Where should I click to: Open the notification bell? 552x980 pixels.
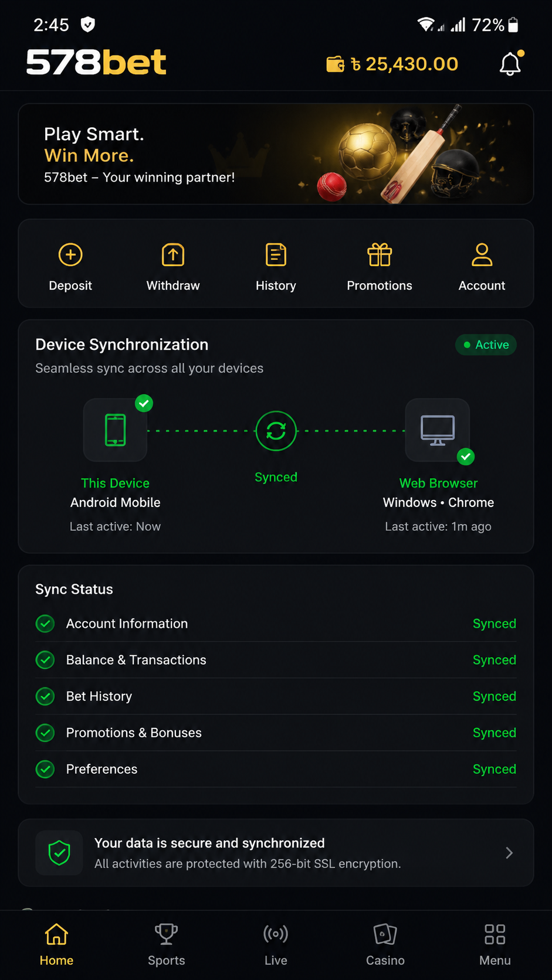click(x=511, y=63)
